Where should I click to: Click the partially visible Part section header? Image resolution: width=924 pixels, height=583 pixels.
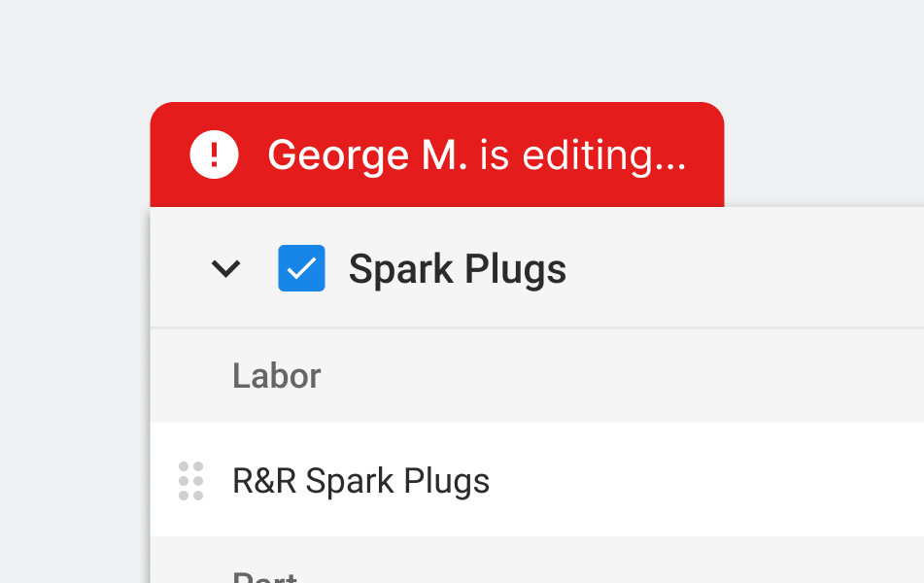coord(264,576)
